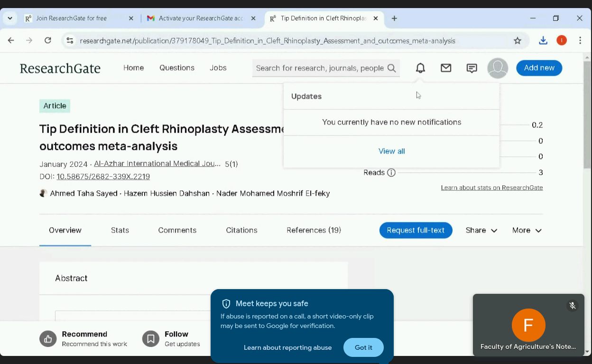This screenshot has width=592, height=364.
Task: Switch to the Gmail Activate your ResearchGate tab
Action: (x=201, y=18)
